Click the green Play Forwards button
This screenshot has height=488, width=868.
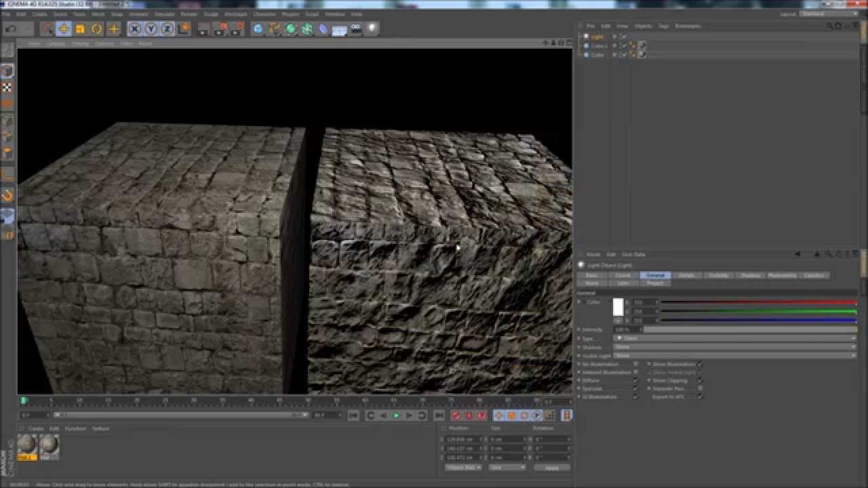(397, 415)
